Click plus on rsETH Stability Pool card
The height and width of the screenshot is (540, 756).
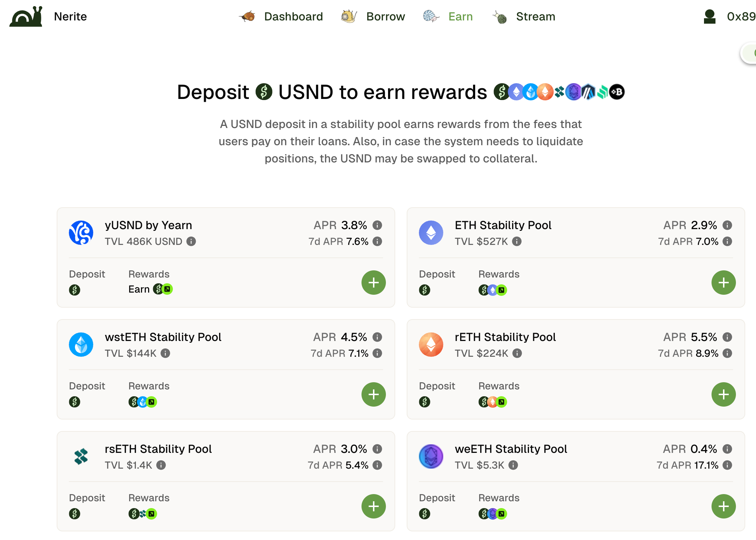coord(374,506)
